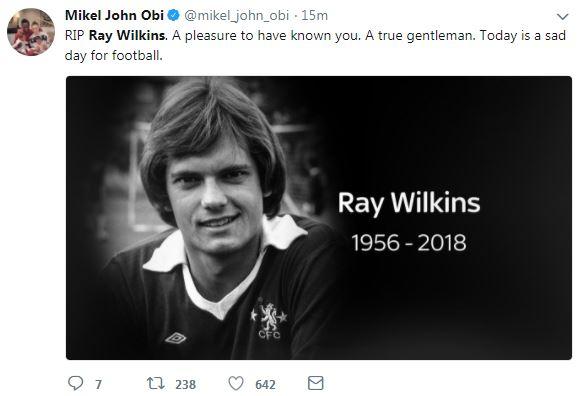
Task: Click the CFC crest on the shirt
Action: point(269,320)
